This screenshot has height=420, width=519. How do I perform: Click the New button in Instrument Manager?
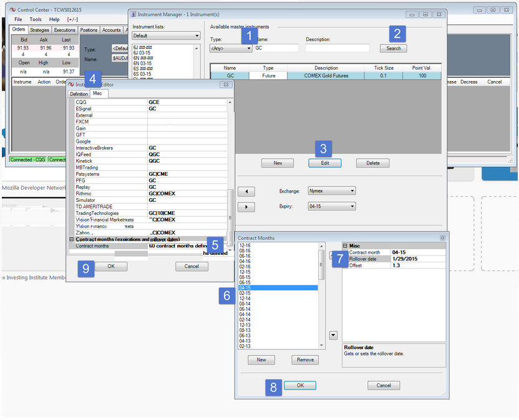click(x=278, y=163)
